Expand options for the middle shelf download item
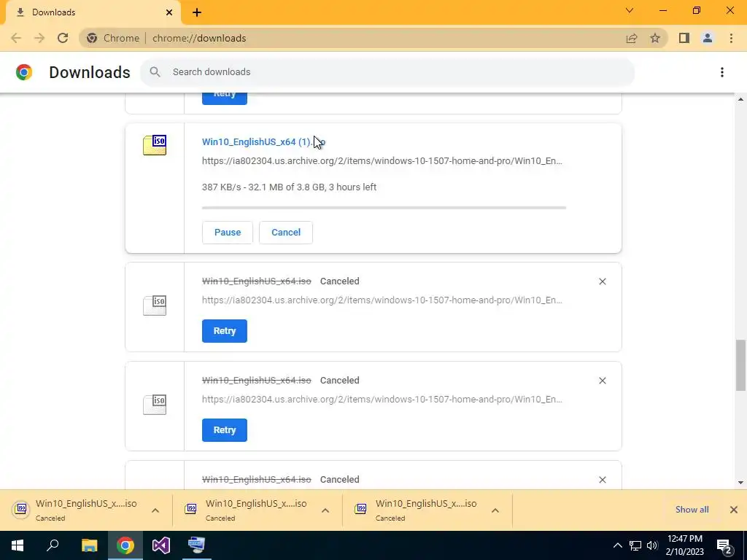Screen dimensions: 747x560 pyautogui.click(x=325, y=510)
